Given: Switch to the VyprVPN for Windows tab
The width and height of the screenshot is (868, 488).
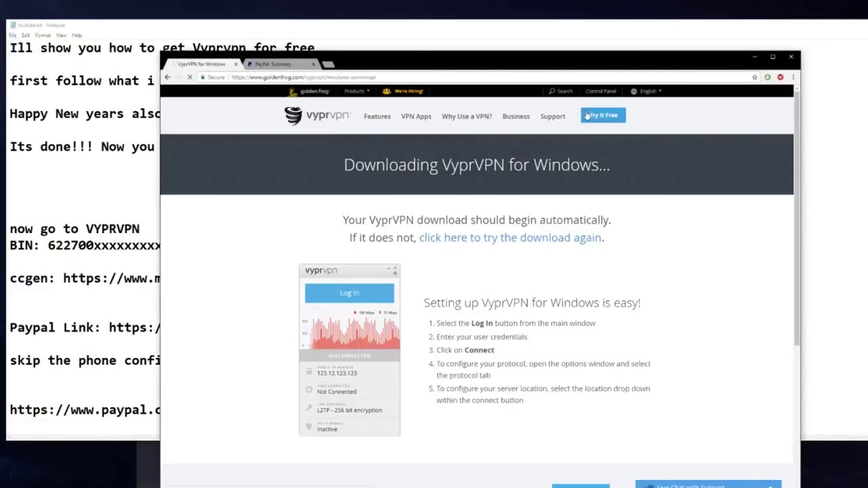Looking at the screenshot, I should click(201, 64).
